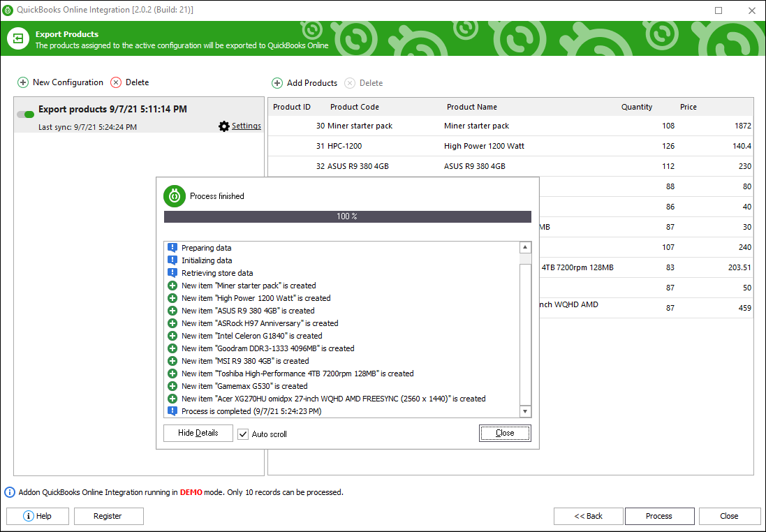This screenshot has width=766, height=532.
Task: Close the Process finished dialog
Action: click(505, 433)
